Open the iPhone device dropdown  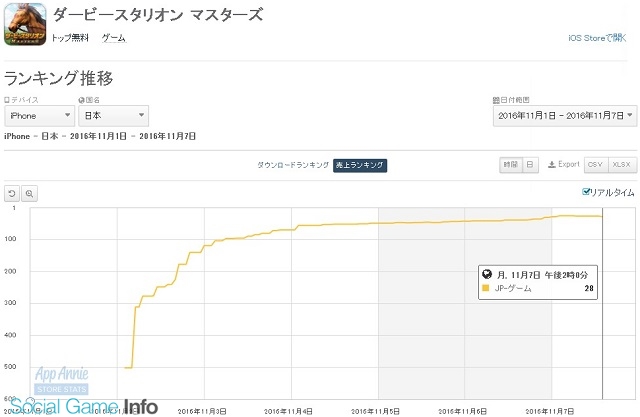[40, 116]
